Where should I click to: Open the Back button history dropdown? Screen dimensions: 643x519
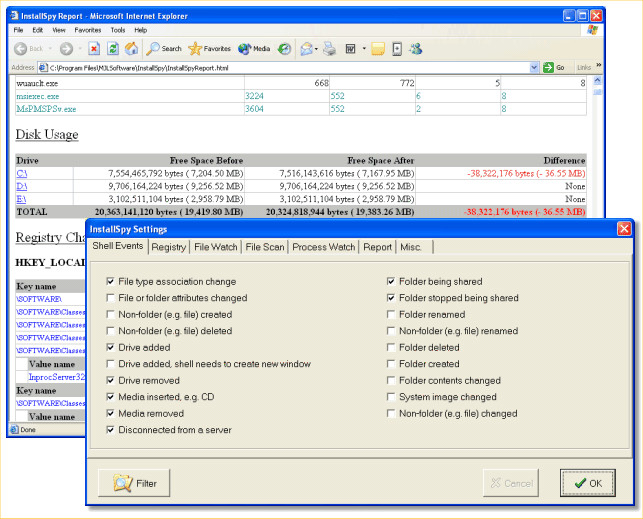point(50,49)
